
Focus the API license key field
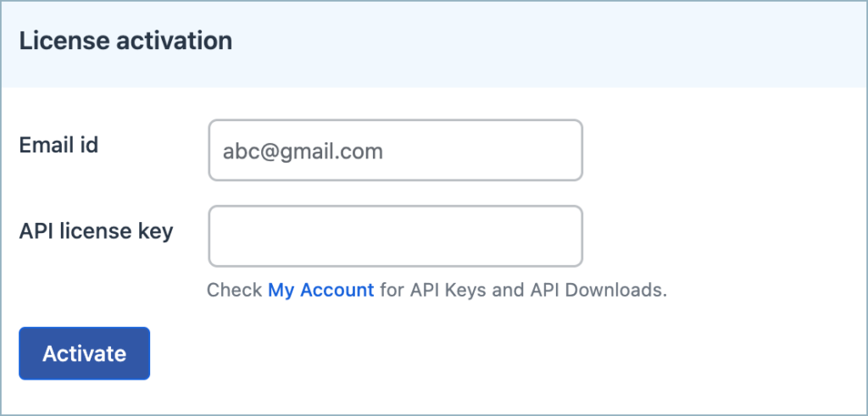(x=395, y=236)
